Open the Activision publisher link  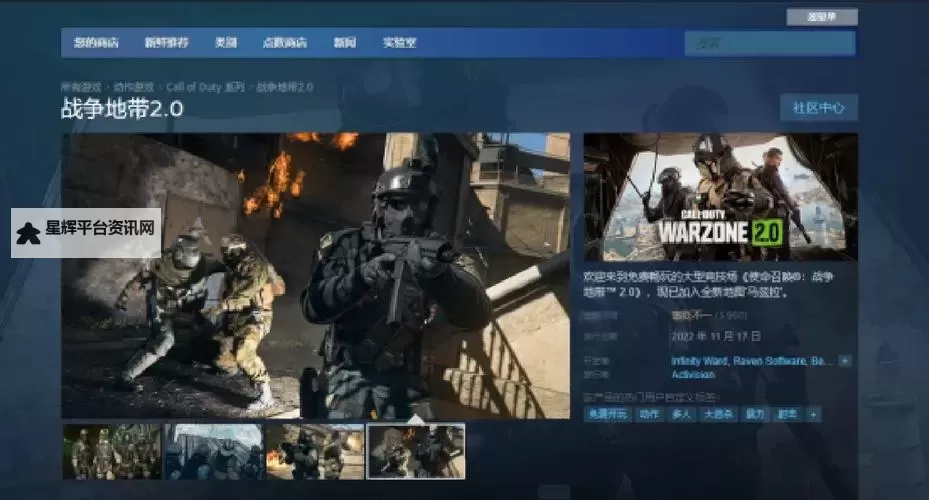click(693, 374)
